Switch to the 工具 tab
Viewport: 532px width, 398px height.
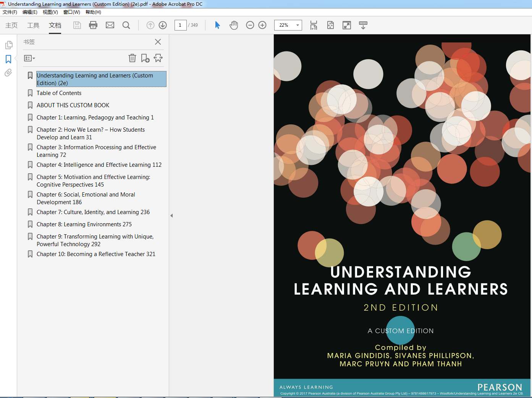coord(33,25)
